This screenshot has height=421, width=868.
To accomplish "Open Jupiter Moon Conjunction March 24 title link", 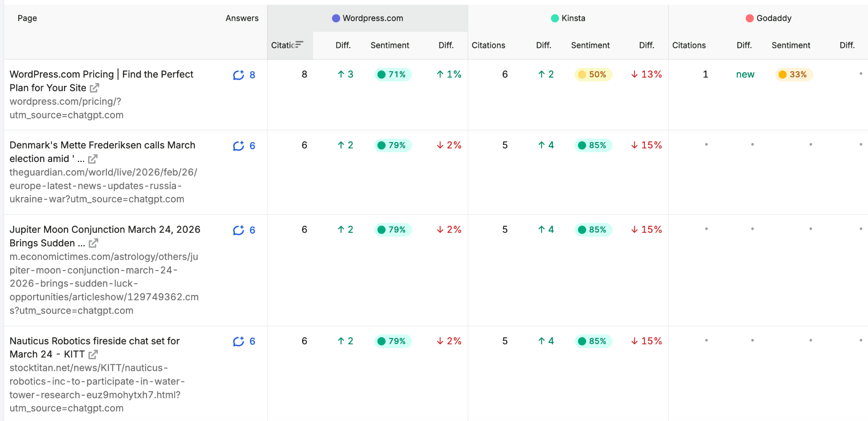I will 105,236.
